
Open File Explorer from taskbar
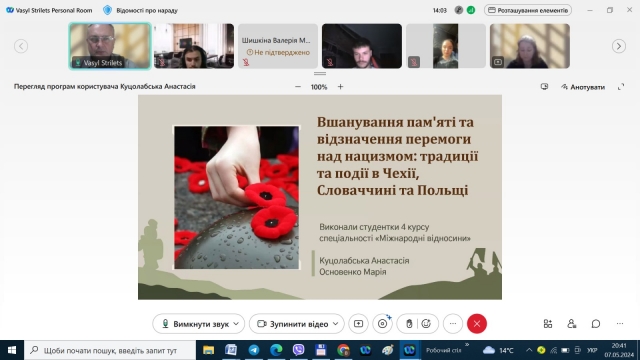(209, 350)
